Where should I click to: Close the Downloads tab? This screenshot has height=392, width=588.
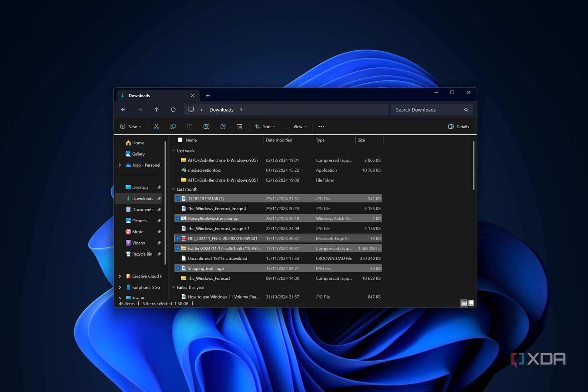pos(192,96)
